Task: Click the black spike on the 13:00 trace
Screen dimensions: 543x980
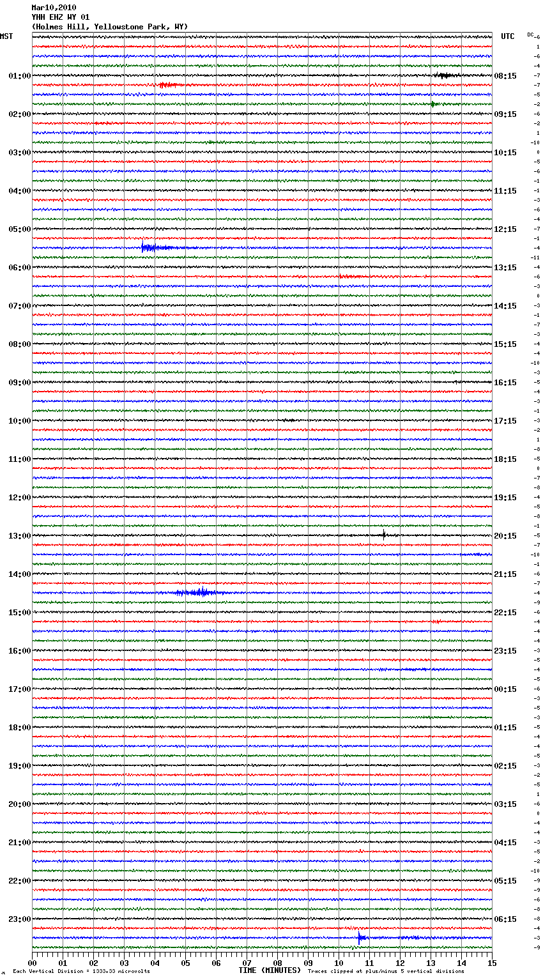Action: (384, 535)
